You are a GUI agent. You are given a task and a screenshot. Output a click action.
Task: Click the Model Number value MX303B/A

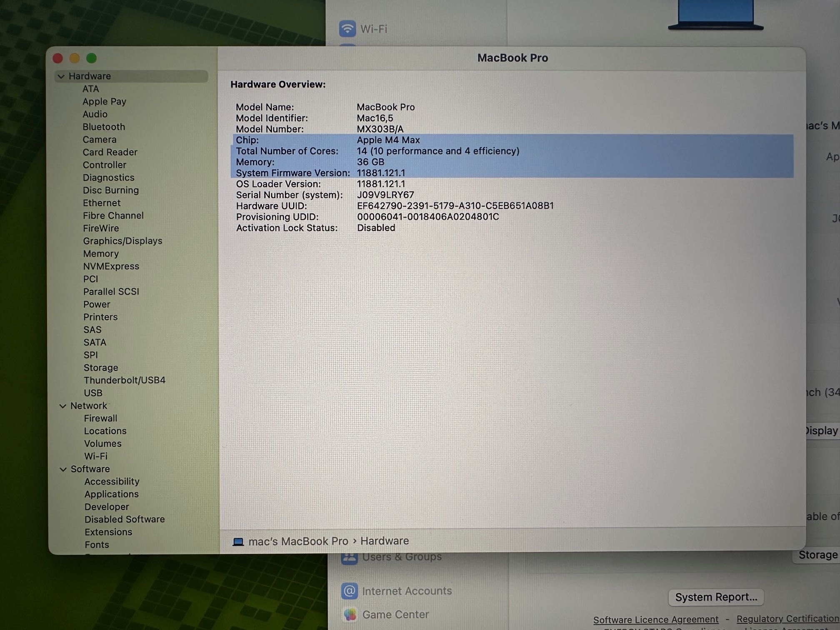(x=380, y=129)
